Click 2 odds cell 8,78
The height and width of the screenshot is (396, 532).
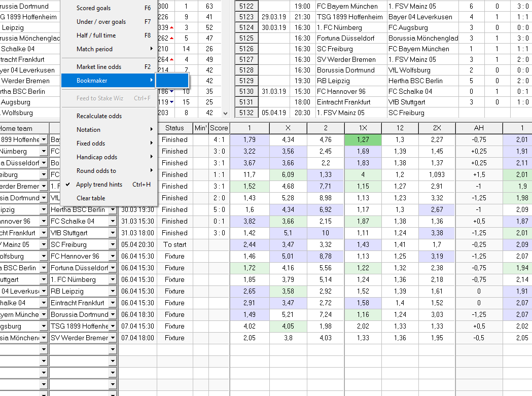click(326, 256)
